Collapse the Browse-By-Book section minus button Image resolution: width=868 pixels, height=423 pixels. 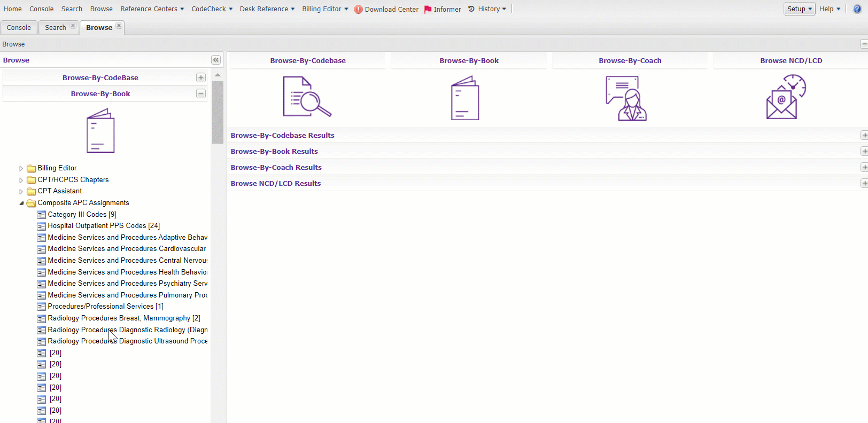pyautogui.click(x=201, y=93)
